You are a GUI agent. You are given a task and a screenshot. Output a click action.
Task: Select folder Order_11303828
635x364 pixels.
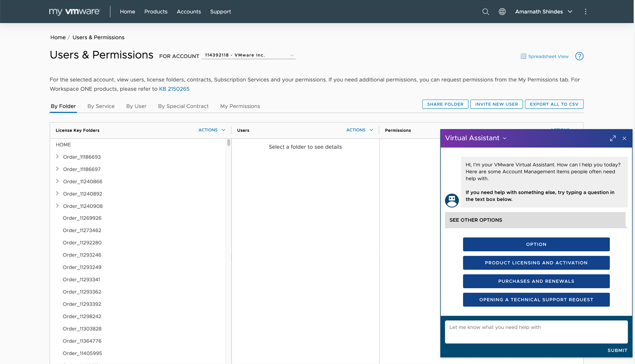[82, 329]
